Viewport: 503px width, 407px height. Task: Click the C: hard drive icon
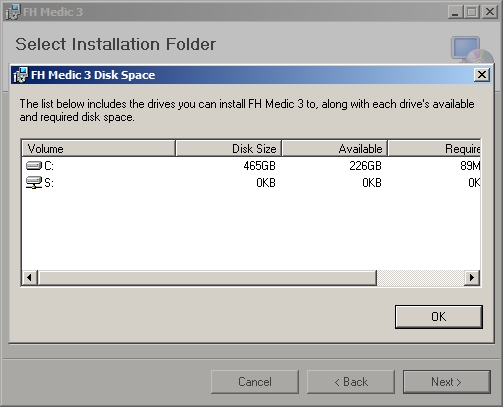pyautogui.click(x=34, y=166)
